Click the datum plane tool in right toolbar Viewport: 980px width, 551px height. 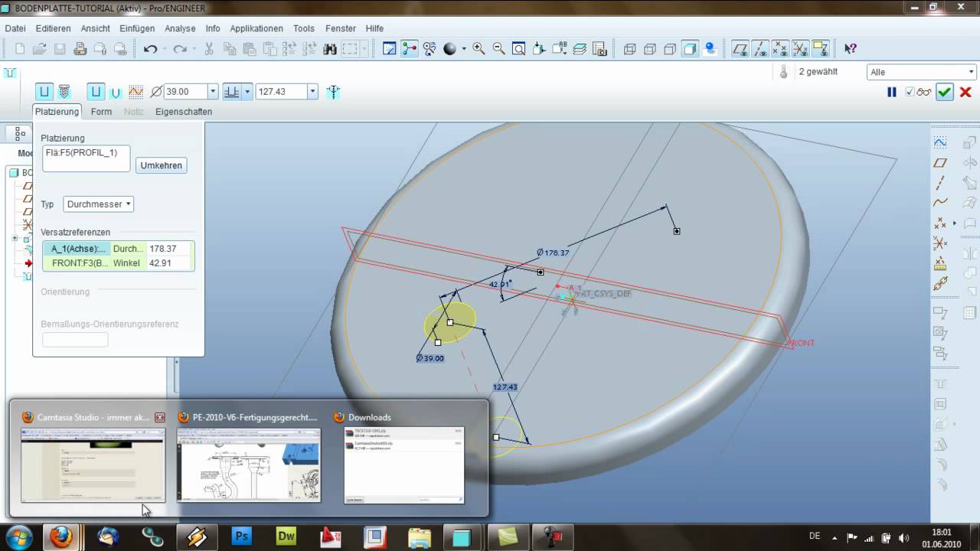(940, 163)
